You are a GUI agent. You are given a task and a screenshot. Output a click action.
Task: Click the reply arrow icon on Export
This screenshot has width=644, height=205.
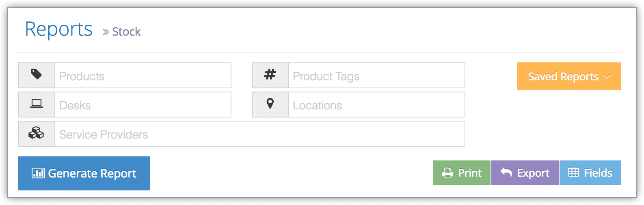[x=506, y=172]
